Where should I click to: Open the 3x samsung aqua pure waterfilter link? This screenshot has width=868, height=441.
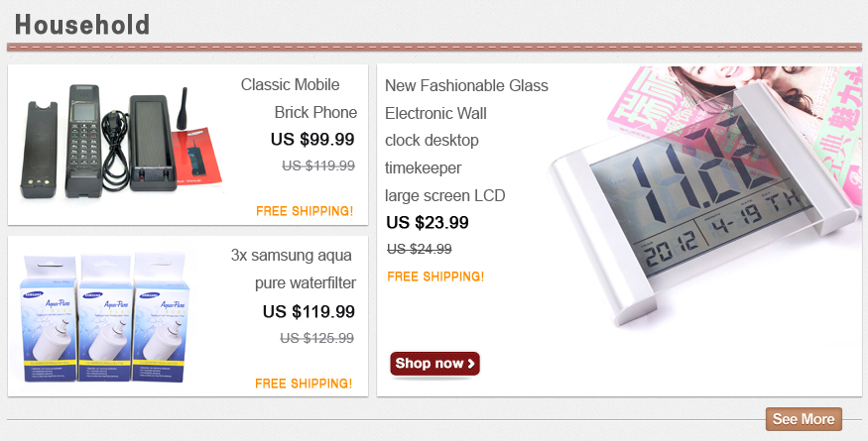coord(293,269)
